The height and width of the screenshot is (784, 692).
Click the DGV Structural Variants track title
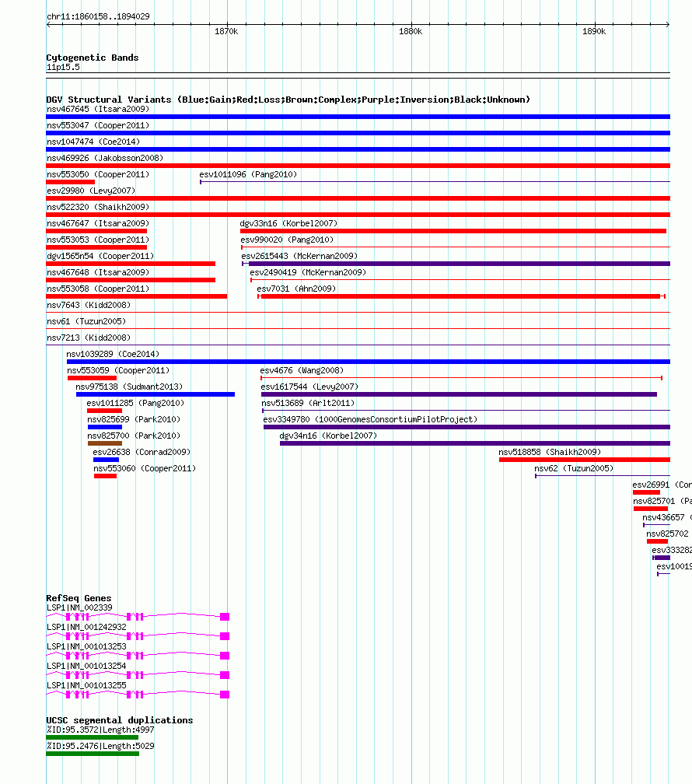[x=288, y=100]
